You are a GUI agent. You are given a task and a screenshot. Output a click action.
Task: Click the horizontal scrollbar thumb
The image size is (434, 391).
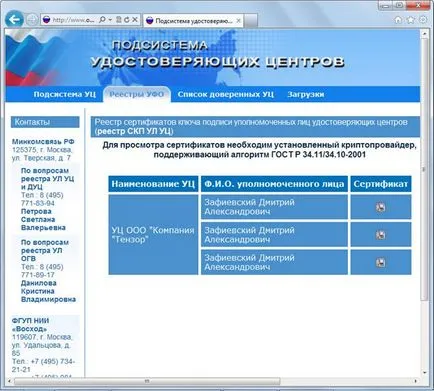[x=147, y=381]
